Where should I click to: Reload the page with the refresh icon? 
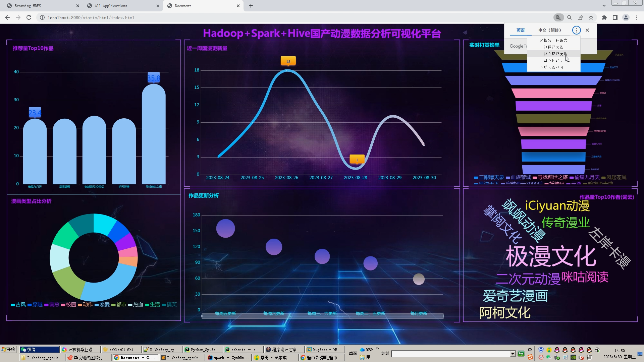(x=29, y=17)
